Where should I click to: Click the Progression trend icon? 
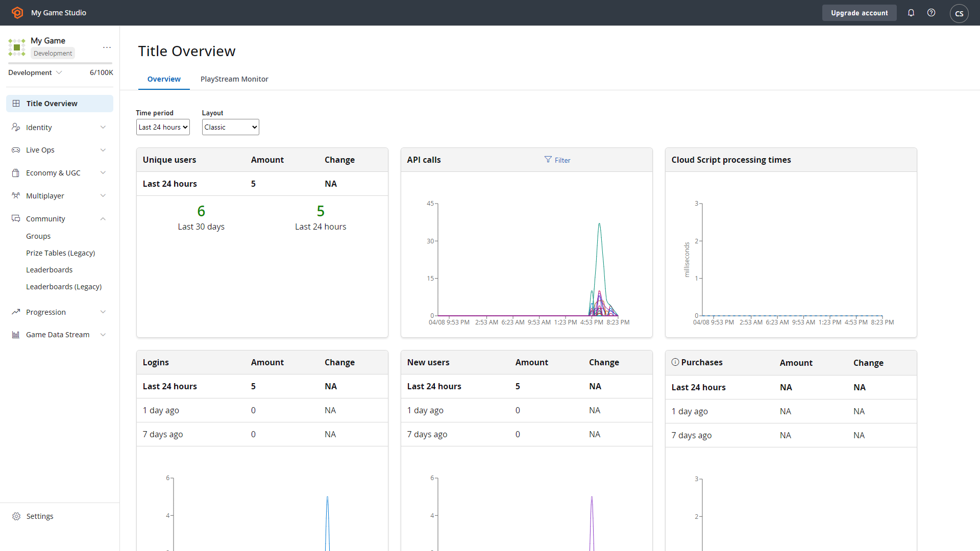[16, 312]
